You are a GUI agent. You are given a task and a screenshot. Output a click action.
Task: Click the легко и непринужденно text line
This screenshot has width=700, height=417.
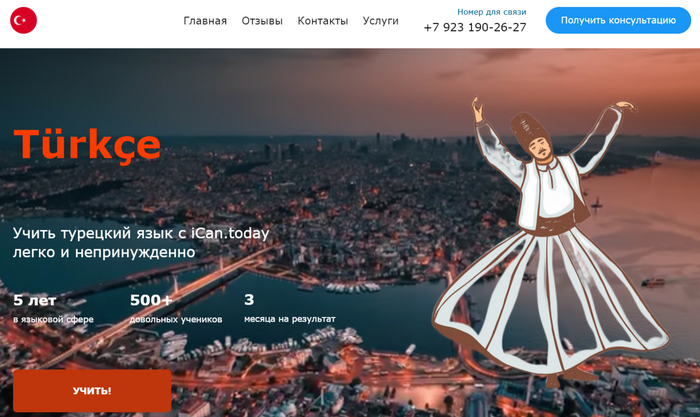[104, 252]
